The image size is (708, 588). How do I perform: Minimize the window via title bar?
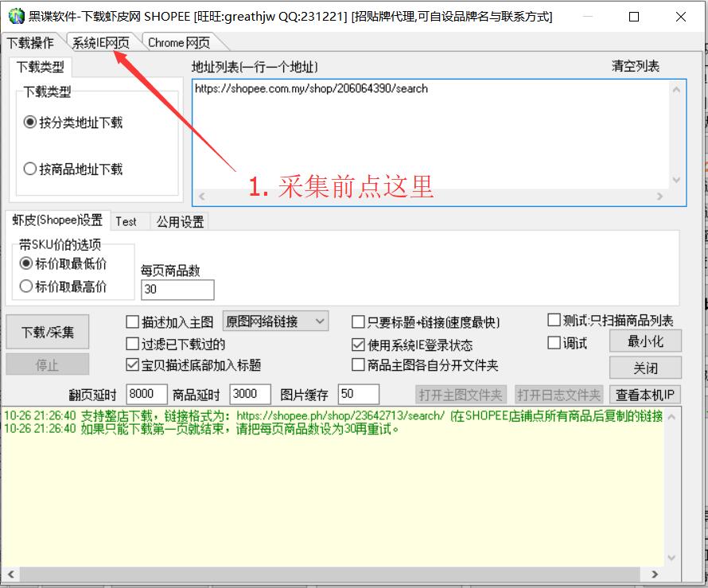587,17
